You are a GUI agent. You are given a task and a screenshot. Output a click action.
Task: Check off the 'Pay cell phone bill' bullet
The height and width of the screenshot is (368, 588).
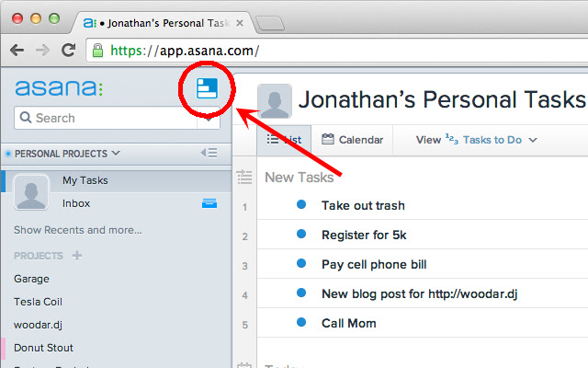pos(301,263)
